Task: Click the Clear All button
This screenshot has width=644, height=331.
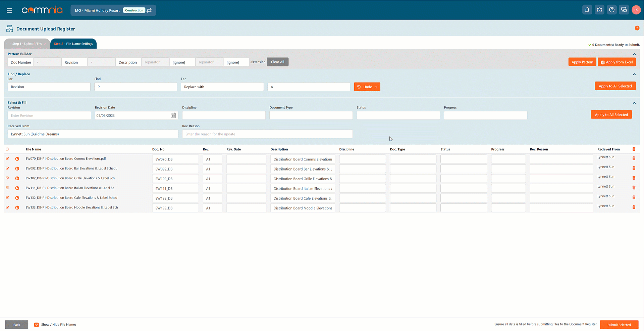Action: 277,62
